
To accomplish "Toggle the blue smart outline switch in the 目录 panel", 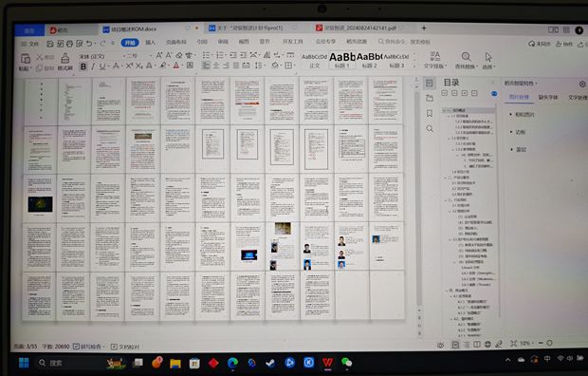I will (494, 94).
